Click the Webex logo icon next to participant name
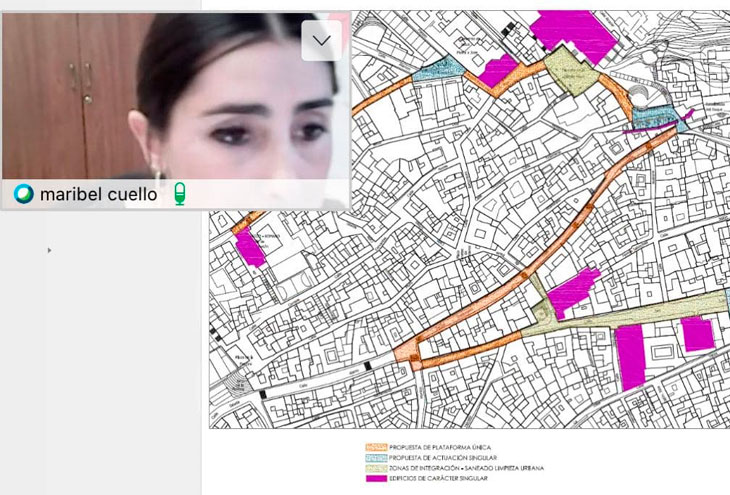The image size is (730, 495). tap(24, 194)
